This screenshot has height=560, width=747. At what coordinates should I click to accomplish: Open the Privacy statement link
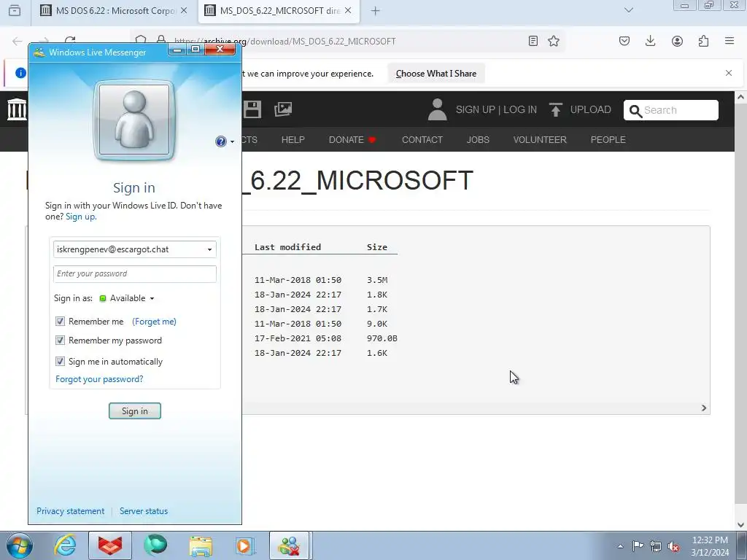(x=71, y=511)
